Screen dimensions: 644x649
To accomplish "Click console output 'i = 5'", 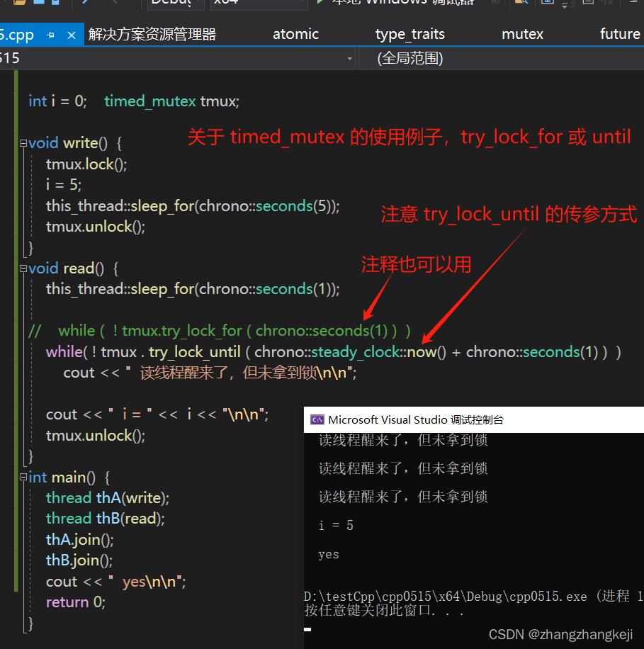I will (x=336, y=526).
